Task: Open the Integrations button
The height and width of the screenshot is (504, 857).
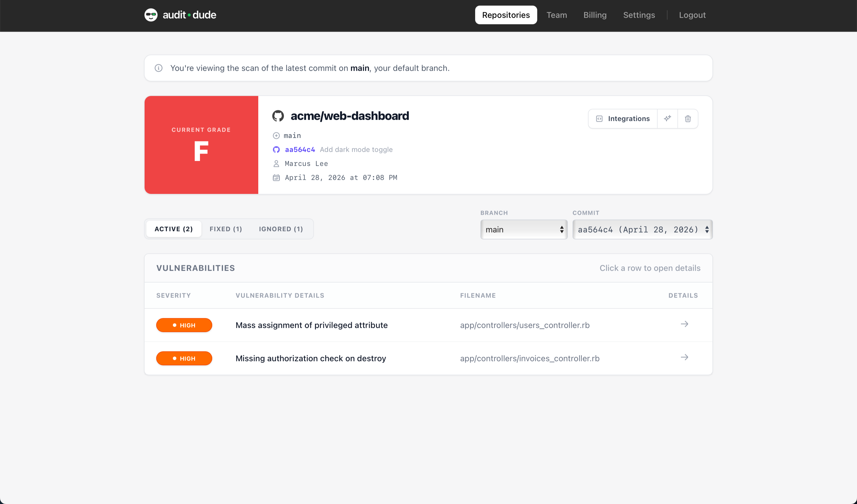Action: [x=622, y=119]
